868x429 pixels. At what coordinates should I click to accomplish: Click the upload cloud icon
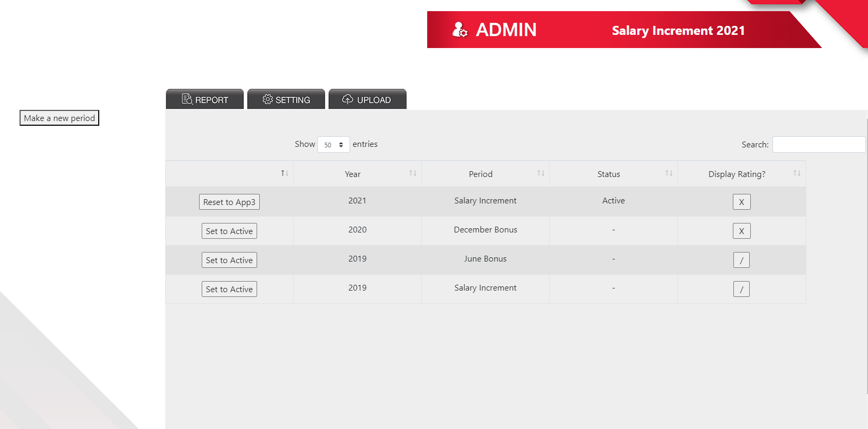(347, 99)
